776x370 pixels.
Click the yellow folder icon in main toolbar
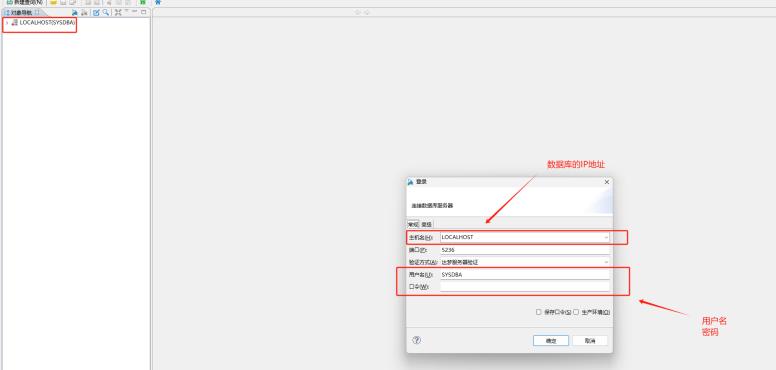(53, 2)
